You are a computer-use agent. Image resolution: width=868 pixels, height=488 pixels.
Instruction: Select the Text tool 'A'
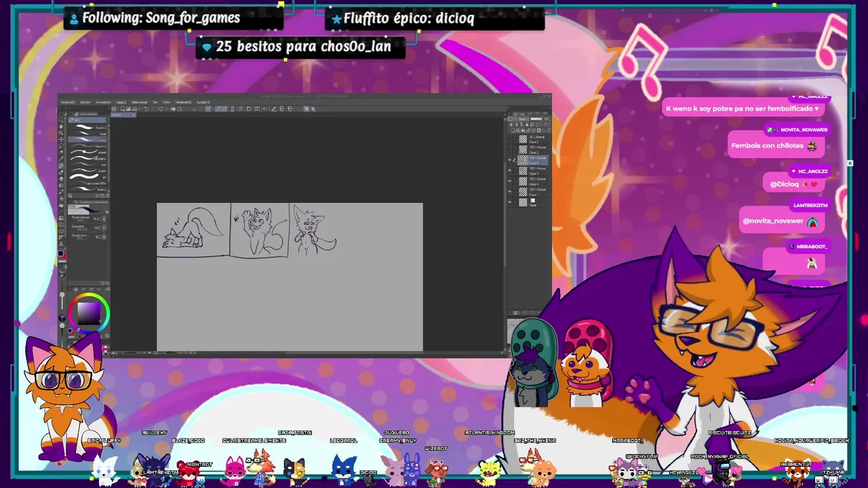click(61, 244)
